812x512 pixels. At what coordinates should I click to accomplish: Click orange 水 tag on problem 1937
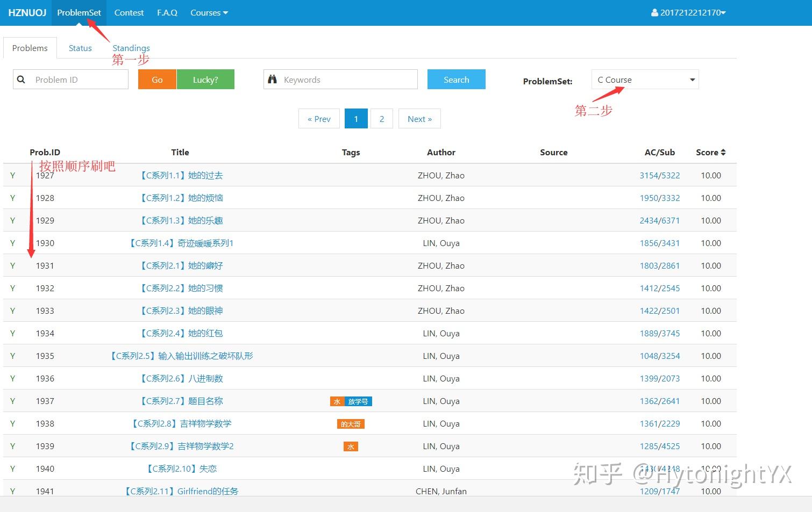[x=337, y=401]
